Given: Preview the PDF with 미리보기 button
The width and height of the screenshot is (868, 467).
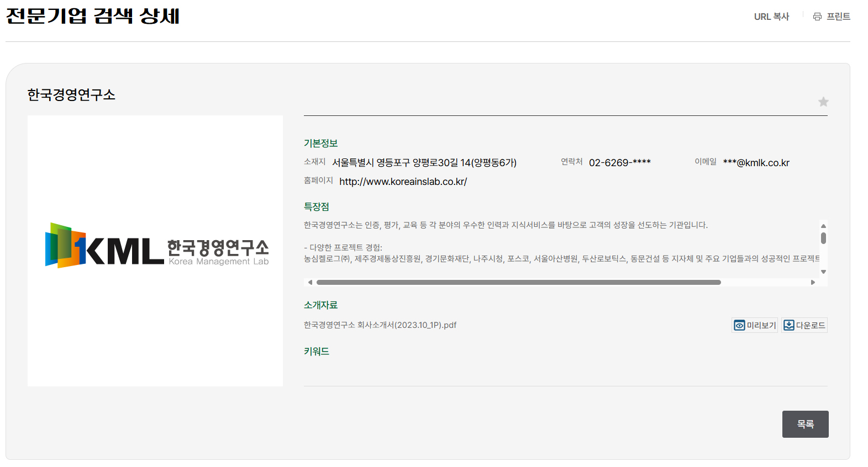Looking at the screenshot, I should coord(755,325).
